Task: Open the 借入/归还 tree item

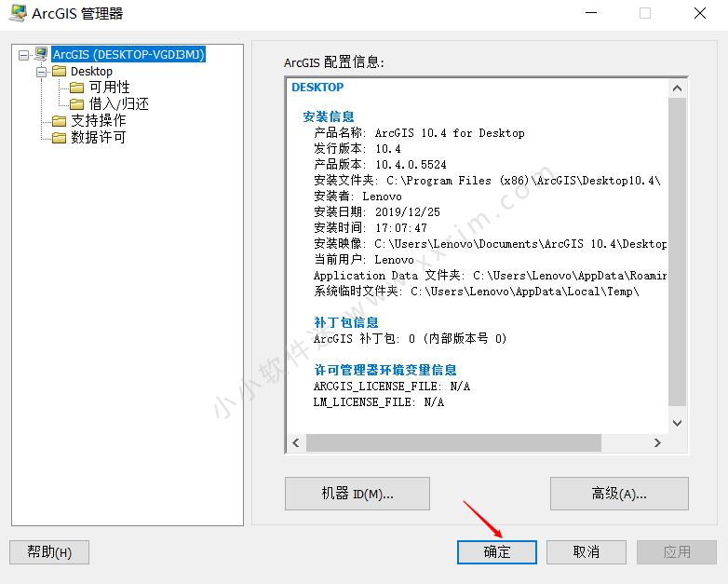Action: point(119,104)
